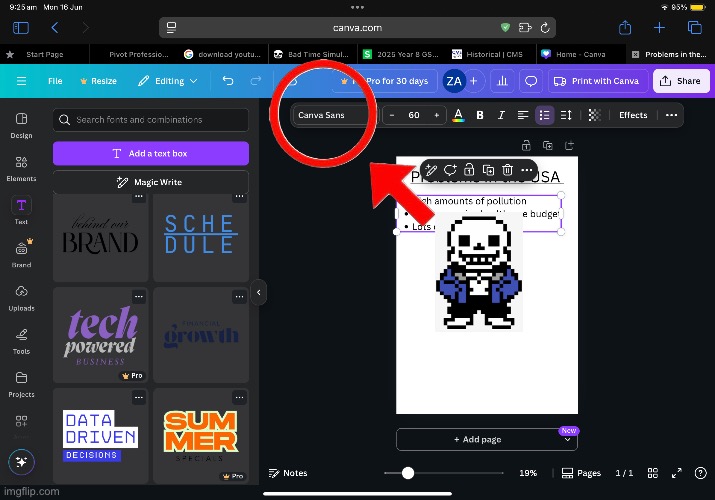This screenshot has width=715, height=500.
Task: Click the Magic Write button
Action: click(x=151, y=182)
